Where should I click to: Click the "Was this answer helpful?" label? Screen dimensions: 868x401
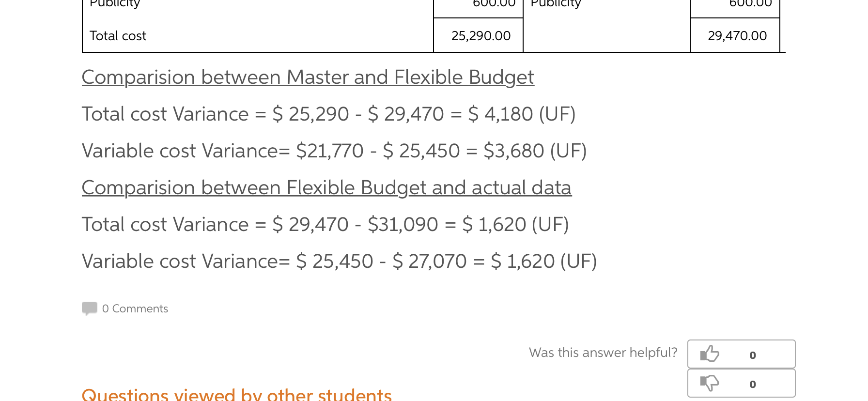pos(603,353)
